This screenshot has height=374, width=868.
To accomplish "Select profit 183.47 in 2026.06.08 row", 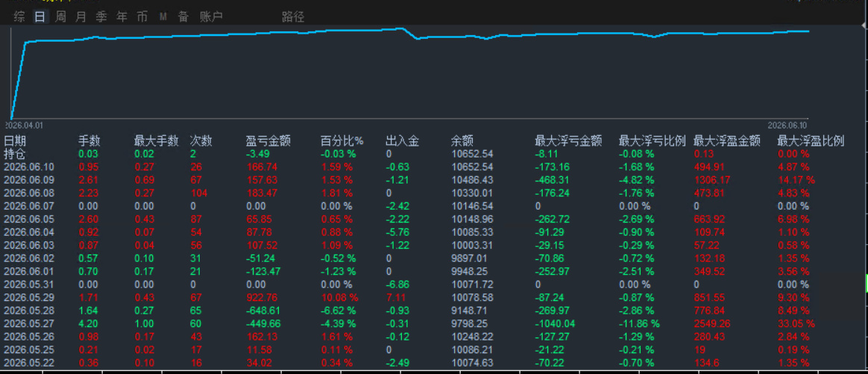I will pos(260,193).
